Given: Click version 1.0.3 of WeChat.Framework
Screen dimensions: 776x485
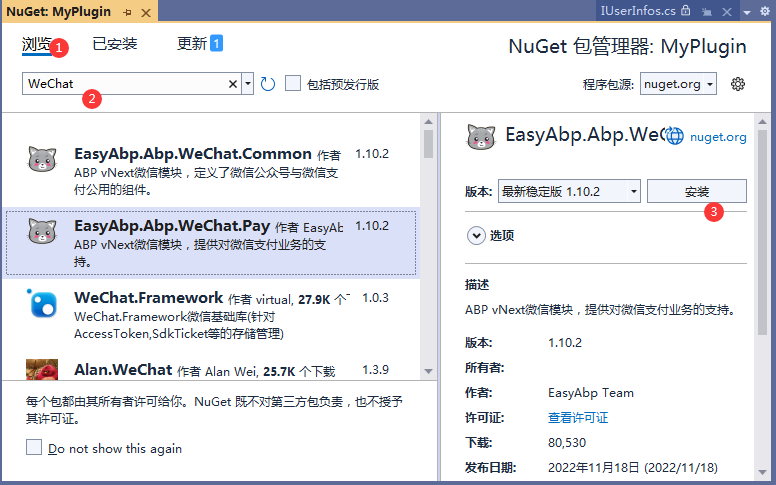Looking at the screenshot, I should click(x=375, y=298).
